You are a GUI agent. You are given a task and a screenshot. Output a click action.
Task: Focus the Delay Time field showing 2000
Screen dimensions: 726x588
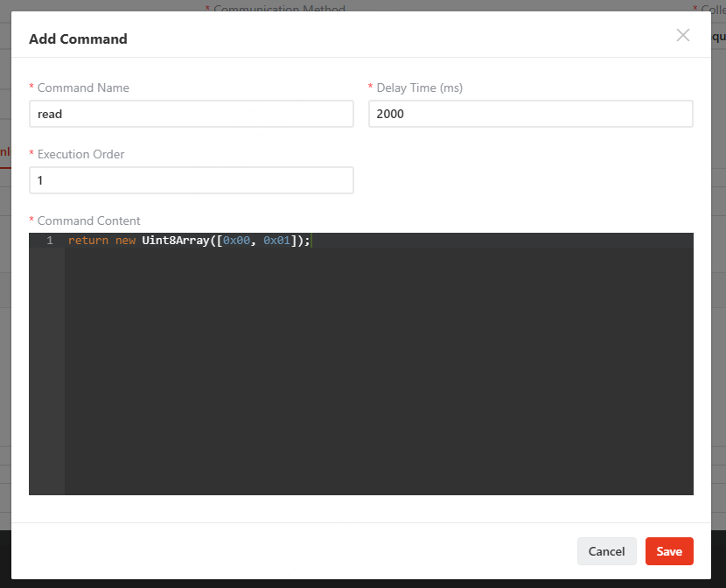tap(531, 114)
